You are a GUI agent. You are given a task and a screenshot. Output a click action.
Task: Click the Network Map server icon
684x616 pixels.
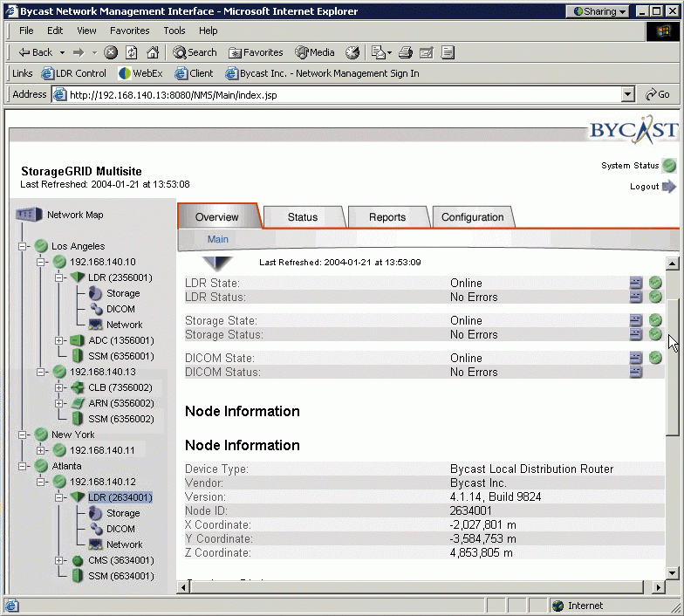tap(29, 215)
